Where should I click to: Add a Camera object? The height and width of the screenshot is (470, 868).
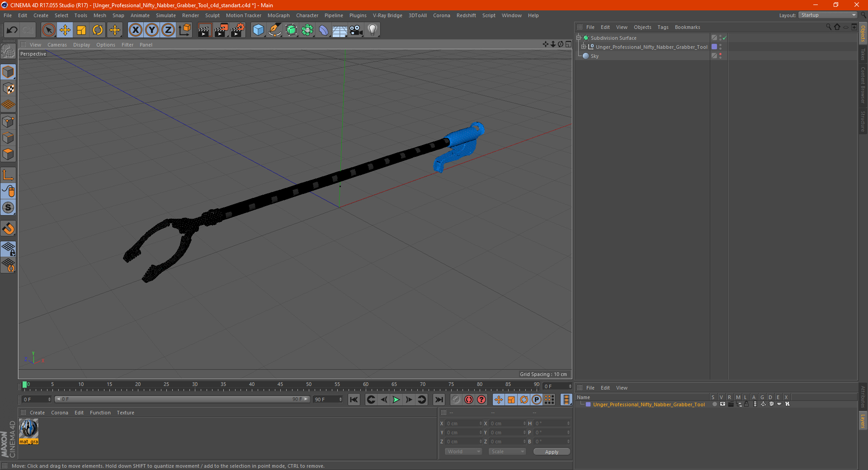click(x=356, y=30)
